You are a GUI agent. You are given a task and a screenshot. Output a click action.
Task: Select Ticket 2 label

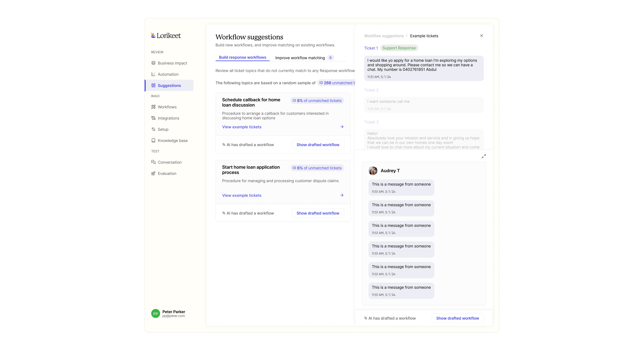click(x=371, y=90)
